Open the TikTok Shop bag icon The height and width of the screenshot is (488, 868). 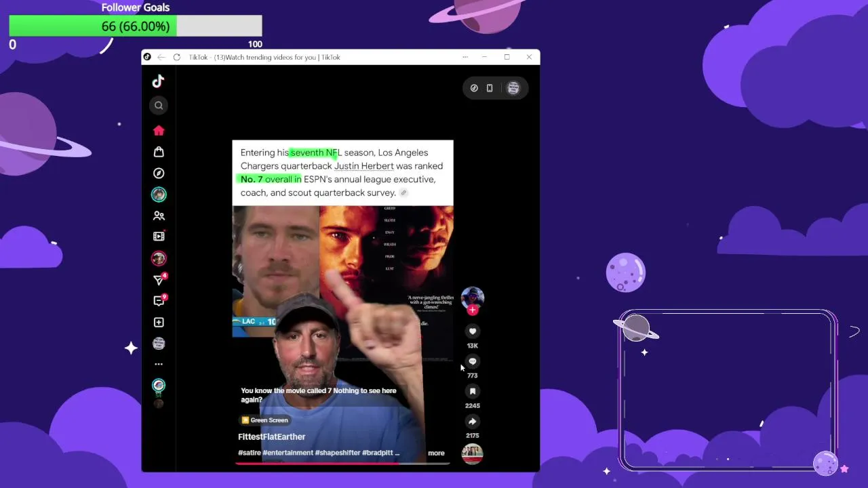[159, 152]
